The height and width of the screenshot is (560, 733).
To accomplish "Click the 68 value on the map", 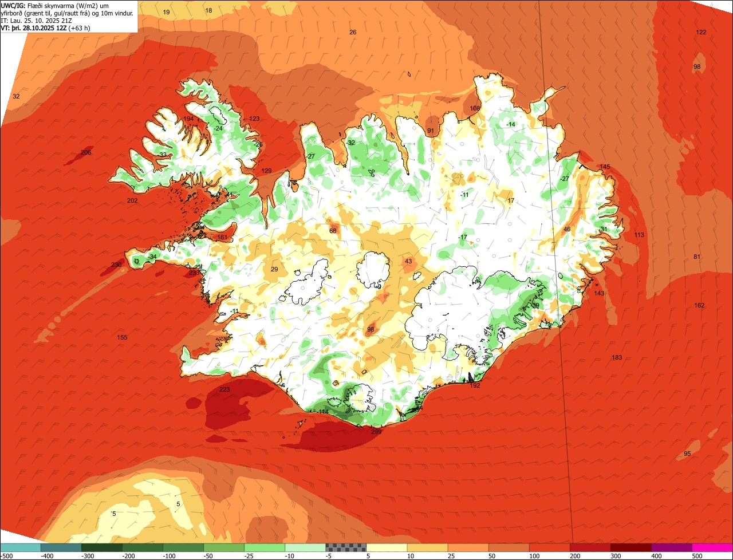I will (x=333, y=231).
